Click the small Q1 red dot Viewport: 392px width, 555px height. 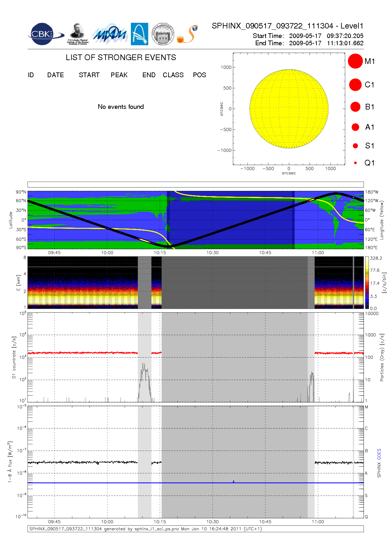pyautogui.click(x=355, y=163)
